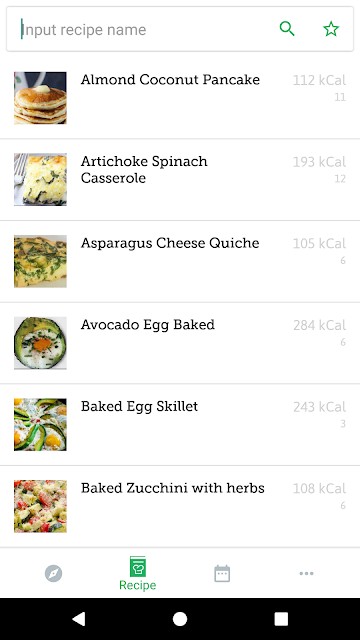
Task: Tap the Android home circle button
Action: [x=180, y=619]
